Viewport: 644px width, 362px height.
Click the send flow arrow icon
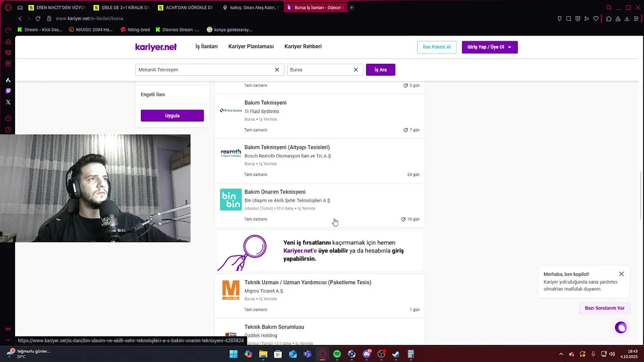(x=587, y=19)
